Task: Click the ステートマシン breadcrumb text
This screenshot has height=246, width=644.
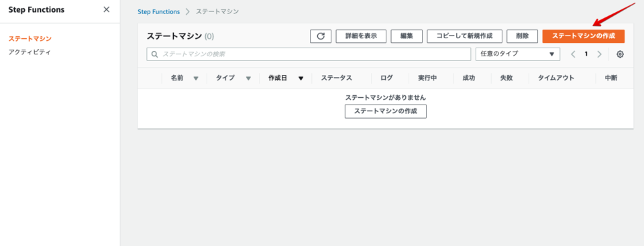Action: pyautogui.click(x=217, y=12)
